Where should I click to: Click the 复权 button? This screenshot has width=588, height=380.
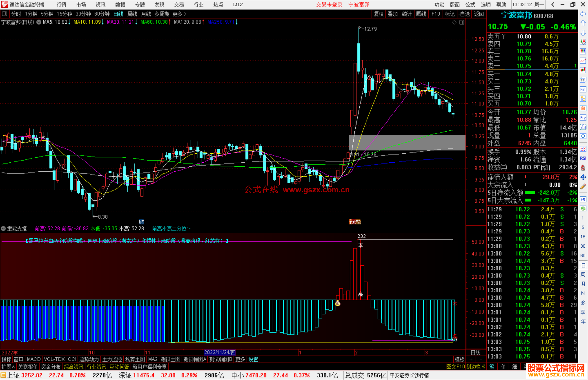378,14
